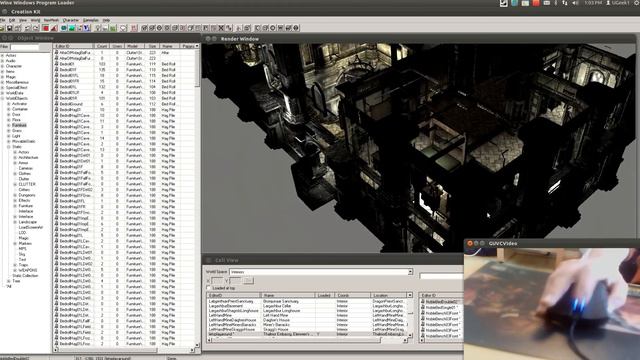Viewport: 640px width, 360px height.
Task: Toggle the red triangle angle-snap toolbar icon
Action: pos(54,28)
